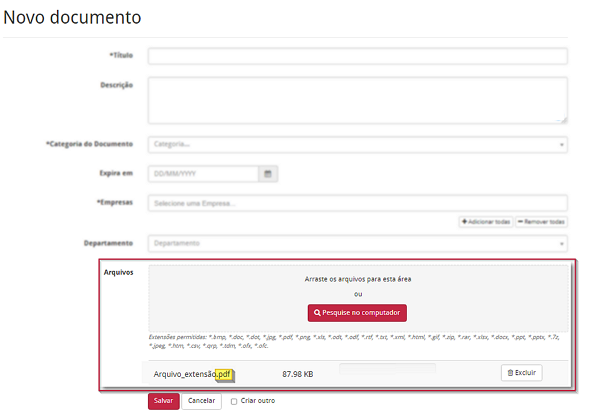Click the upload progress bar
Image resolution: width=590 pixels, height=416 pixels.
(387, 369)
